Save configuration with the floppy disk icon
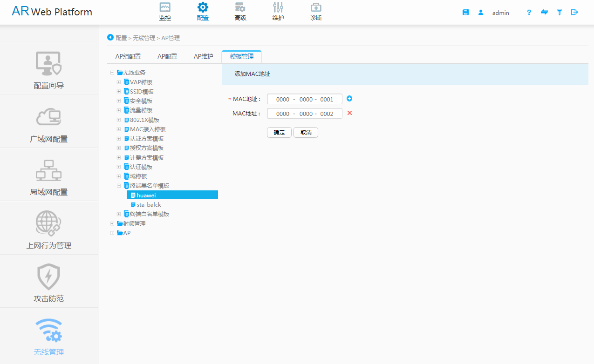Viewport: 594px width, 364px height. tap(465, 12)
